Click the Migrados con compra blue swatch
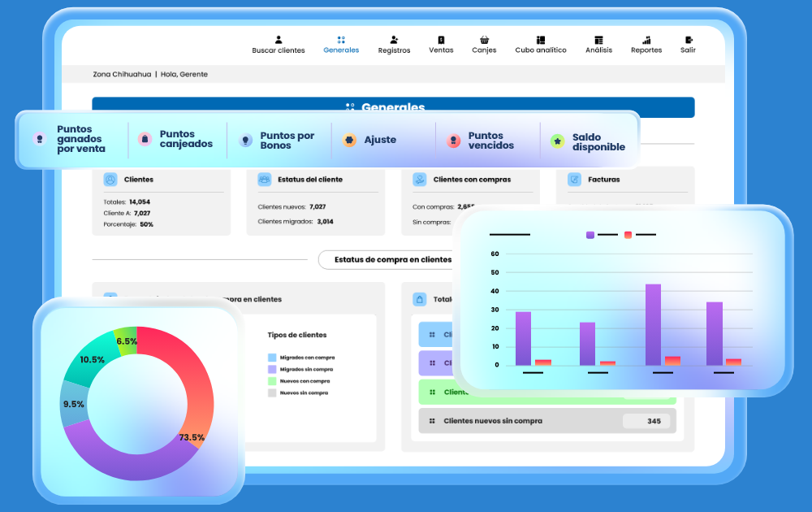Screen dimensions: 812x512 (x=272, y=358)
